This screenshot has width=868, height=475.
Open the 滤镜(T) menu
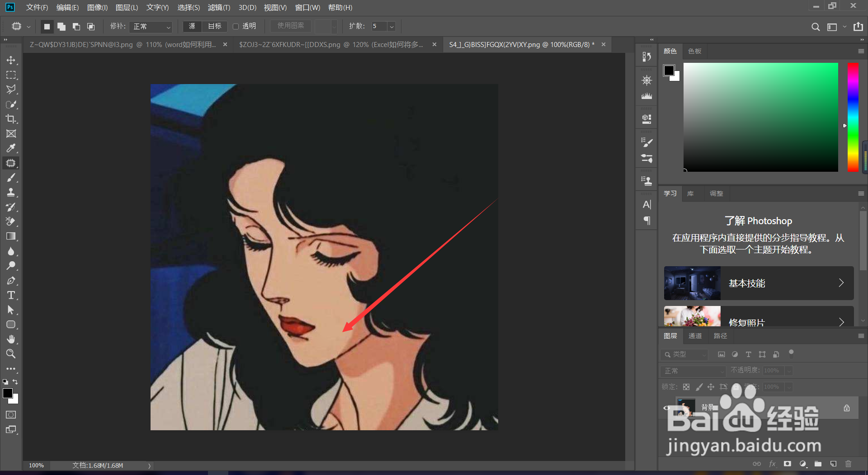[x=219, y=8]
